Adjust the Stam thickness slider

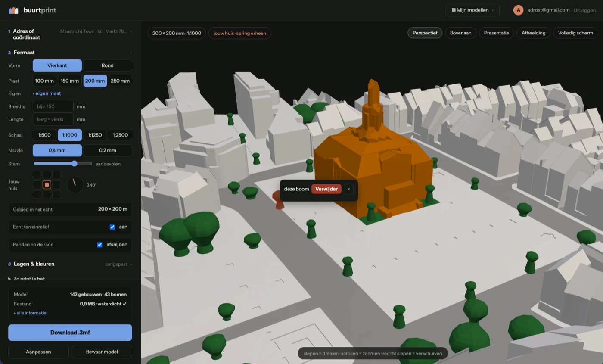(x=63, y=164)
